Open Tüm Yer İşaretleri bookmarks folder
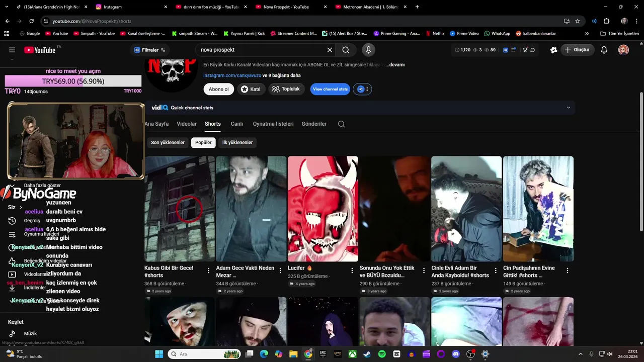 [x=620, y=34]
